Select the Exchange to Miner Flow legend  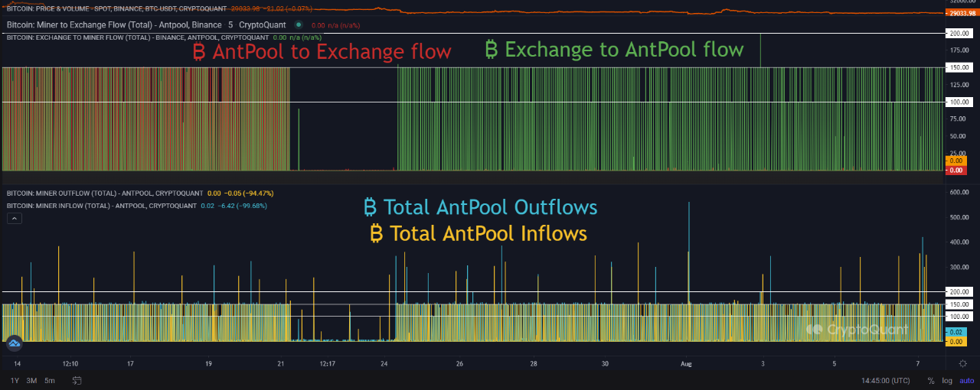[x=138, y=37]
